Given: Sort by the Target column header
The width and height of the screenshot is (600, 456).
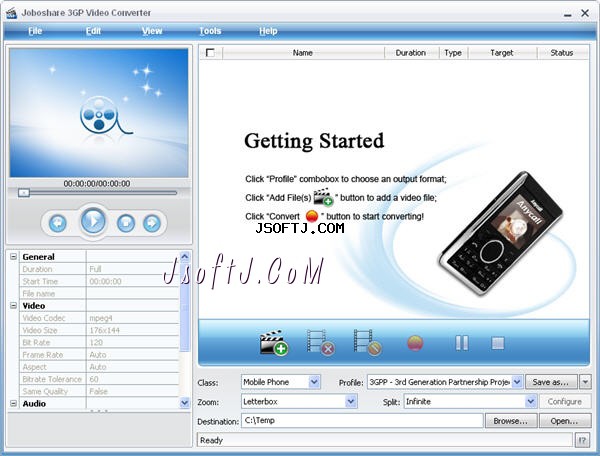Looking at the screenshot, I should (x=502, y=53).
